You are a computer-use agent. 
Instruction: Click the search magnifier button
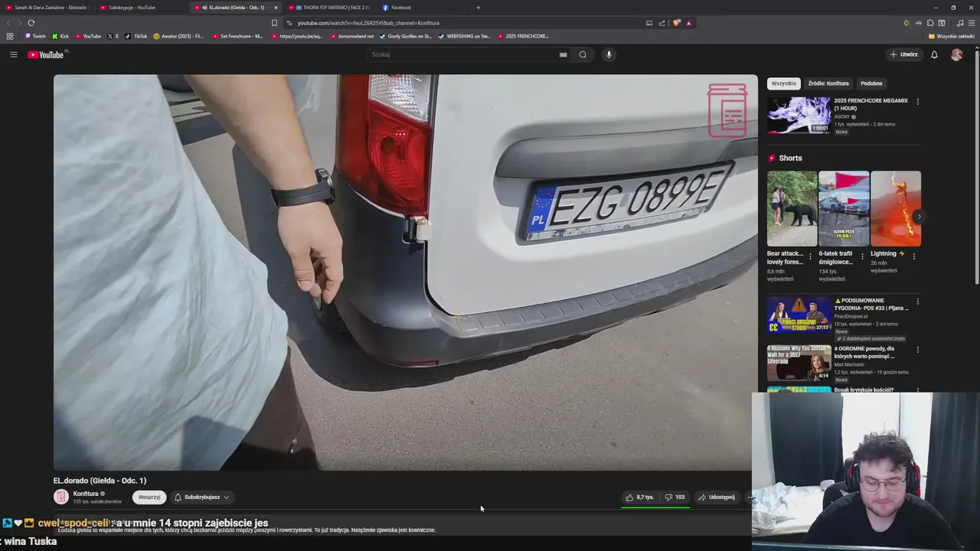click(583, 54)
